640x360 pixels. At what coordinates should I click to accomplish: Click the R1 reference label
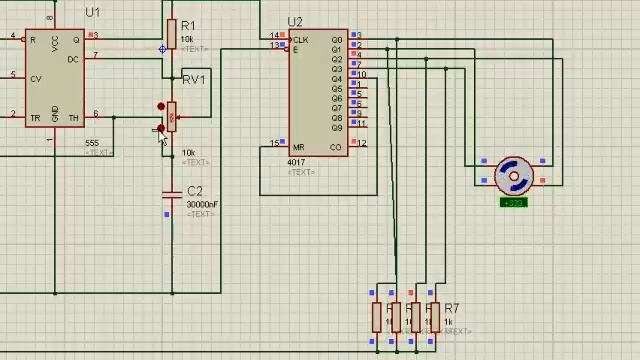coord(188,26)
